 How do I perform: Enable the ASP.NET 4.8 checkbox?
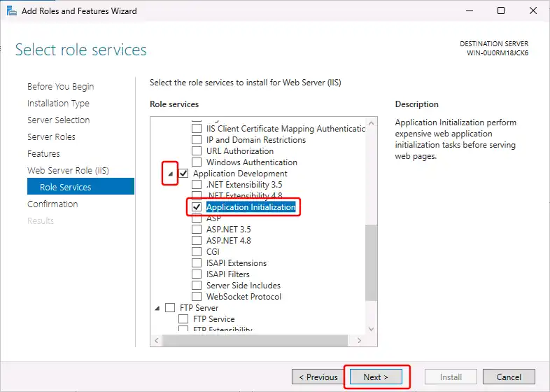point(197,241)
